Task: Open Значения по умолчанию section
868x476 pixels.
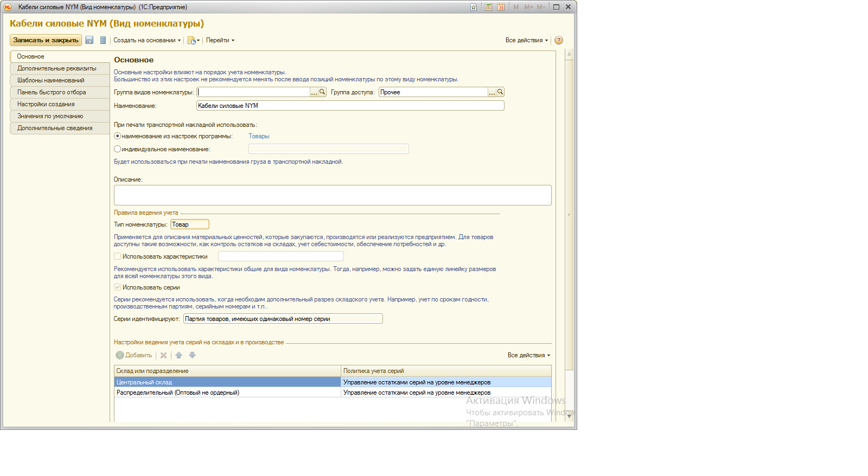Action: (x=60, y=116)
